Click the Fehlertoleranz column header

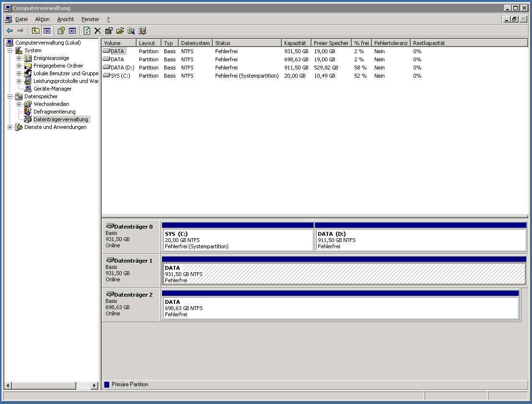pos(391,43)
